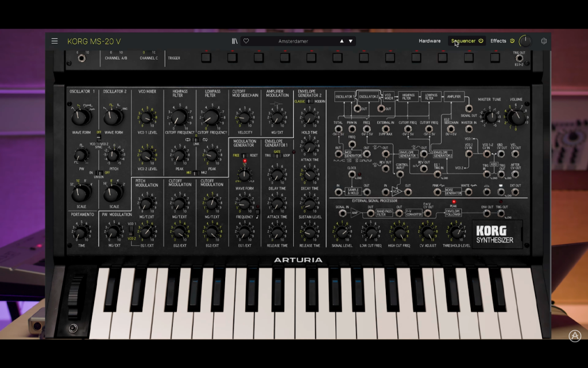Select the EG 1 TRIG IN jack
This screenshot has height=368, width=588.
pyautogui.click(x=437, y=174)
